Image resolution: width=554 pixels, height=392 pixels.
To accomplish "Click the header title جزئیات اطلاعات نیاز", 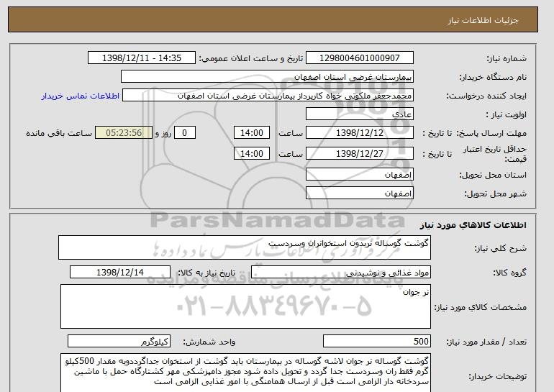I will (483, 20).
